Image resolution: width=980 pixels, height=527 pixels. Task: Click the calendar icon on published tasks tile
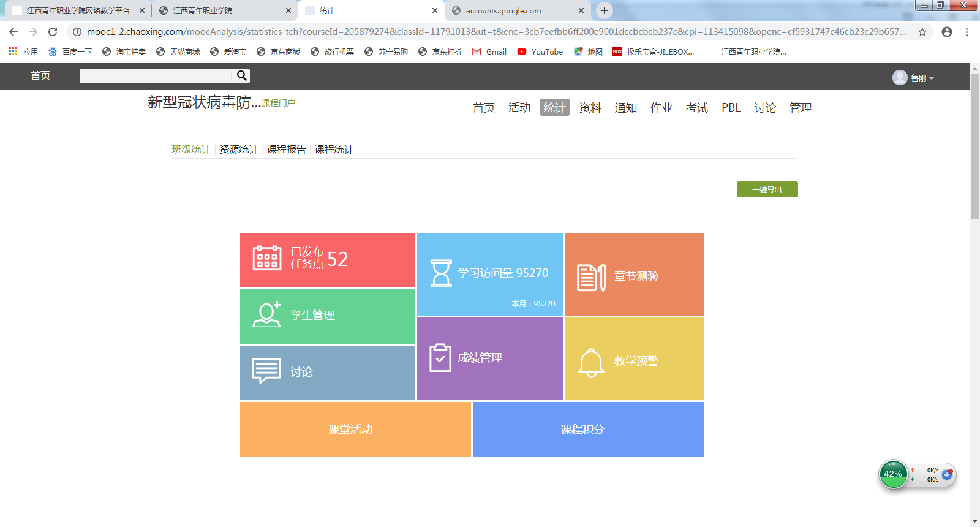click(267, 258)
